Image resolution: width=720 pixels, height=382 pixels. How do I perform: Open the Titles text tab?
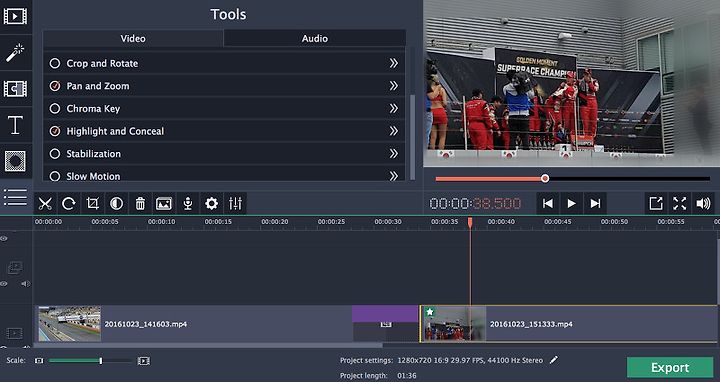15,125
